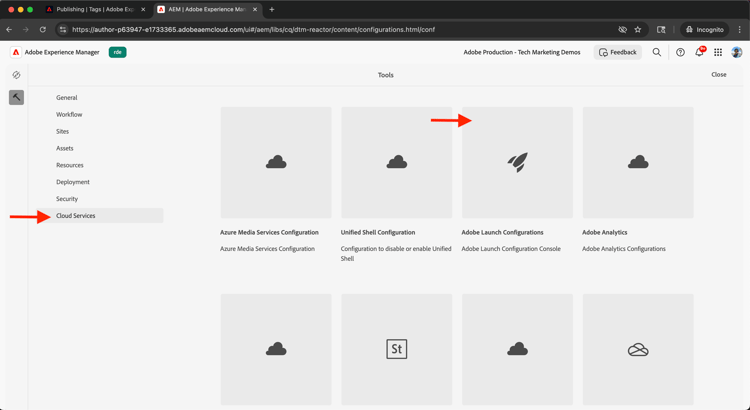This screenshot has height=410, width=750.
Task: Click the Feedback button
Action: (x=618, y=52)
